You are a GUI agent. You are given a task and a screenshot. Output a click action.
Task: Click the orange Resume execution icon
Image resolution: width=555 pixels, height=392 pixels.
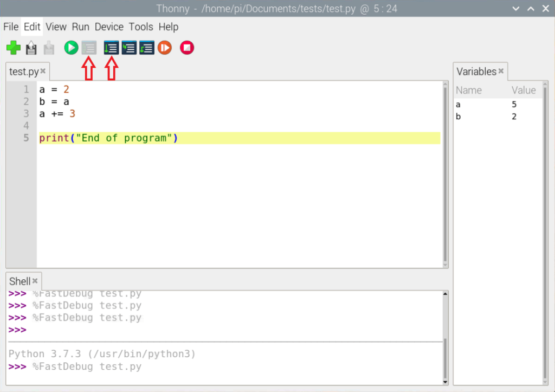pyautogui.click(x=165, y=48)
